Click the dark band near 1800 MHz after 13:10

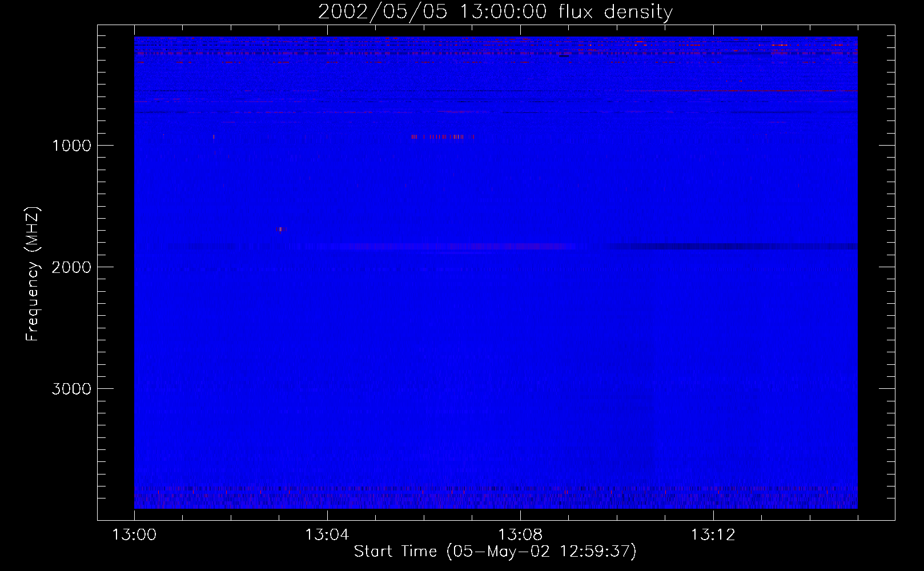(x=731, y=247)
